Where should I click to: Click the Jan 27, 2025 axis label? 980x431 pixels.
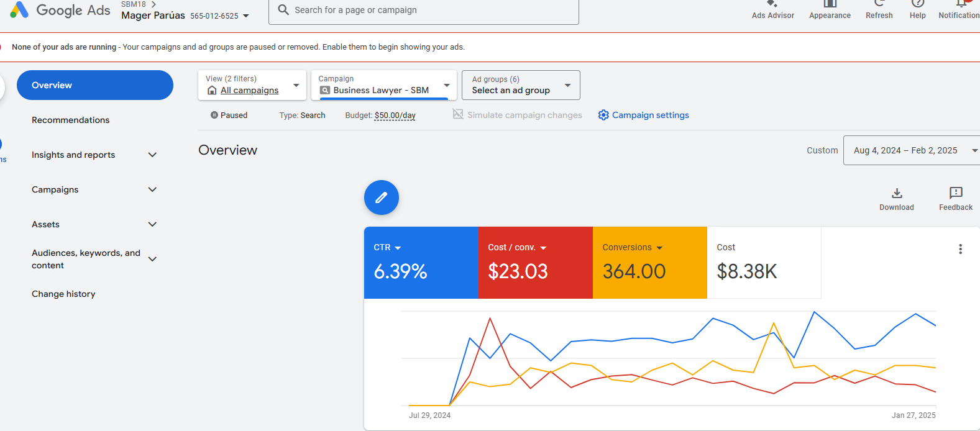point(914,415)
